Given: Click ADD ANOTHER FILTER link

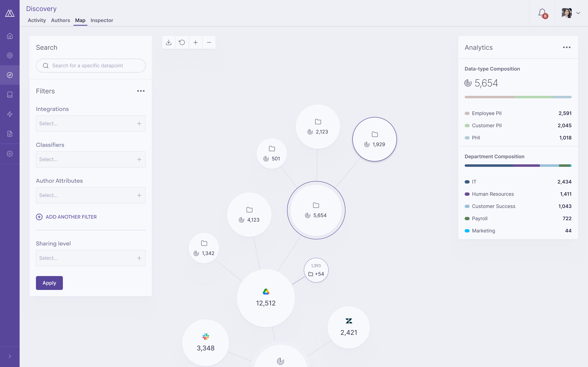Looking at the screenshot, I should coord(66,217).
